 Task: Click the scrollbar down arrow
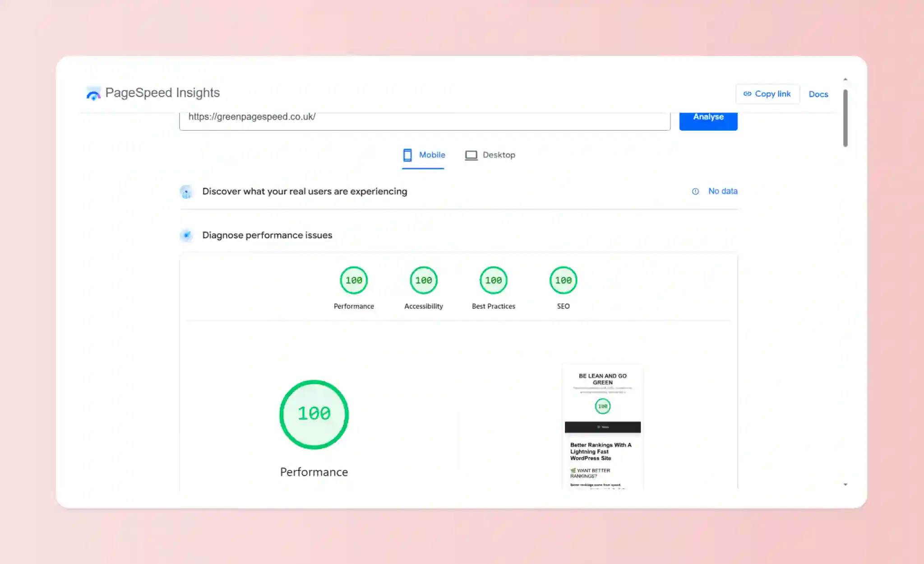point(845,485)
